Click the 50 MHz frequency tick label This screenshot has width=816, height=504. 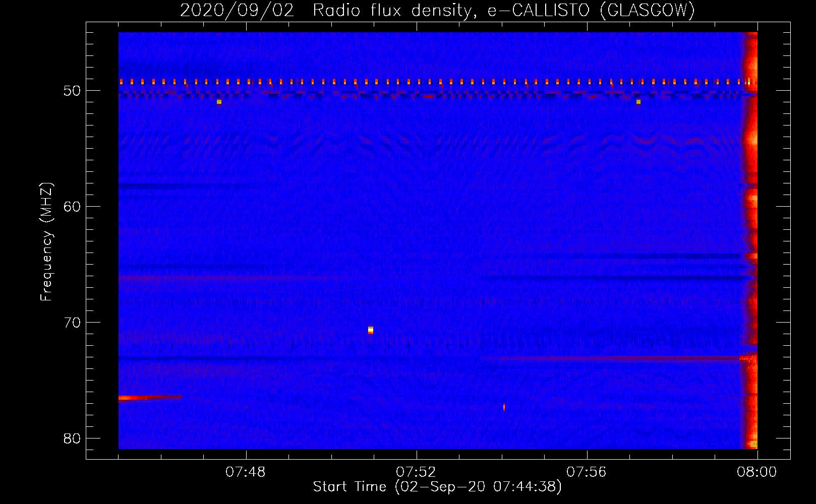(x=72, y=91)
